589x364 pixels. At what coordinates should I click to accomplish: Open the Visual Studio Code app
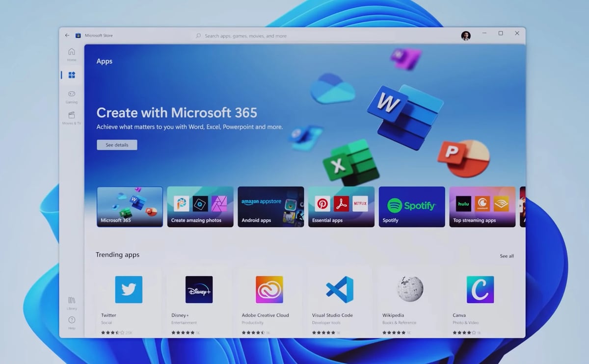(x=340, y=289)
